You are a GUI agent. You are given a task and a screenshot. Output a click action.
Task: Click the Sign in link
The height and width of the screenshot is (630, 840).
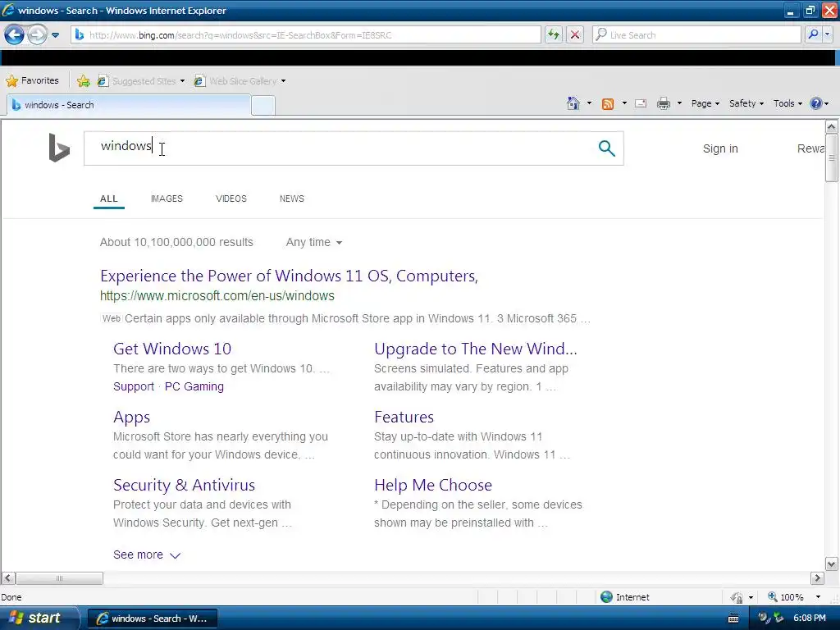pos(720,149)
